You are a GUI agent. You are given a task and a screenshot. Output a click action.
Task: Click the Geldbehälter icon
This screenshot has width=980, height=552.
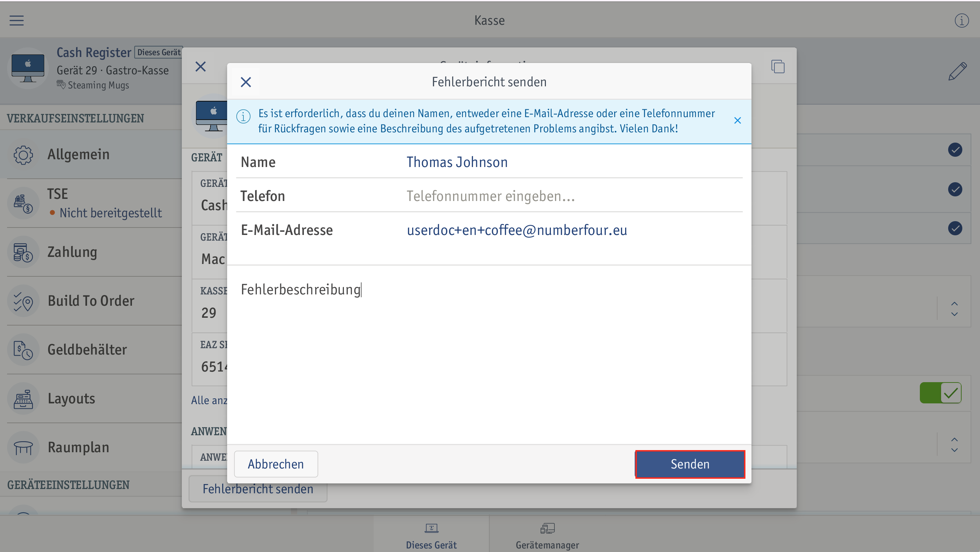pyautogui.click(x=23, y=350)
